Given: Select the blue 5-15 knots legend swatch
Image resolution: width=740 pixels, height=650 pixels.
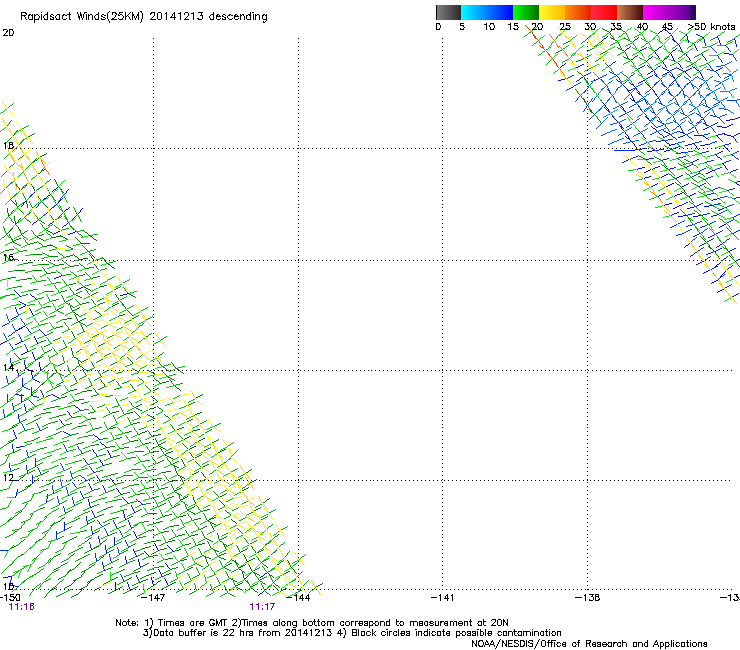Looking at the screenshot, I should coord(487,12).
